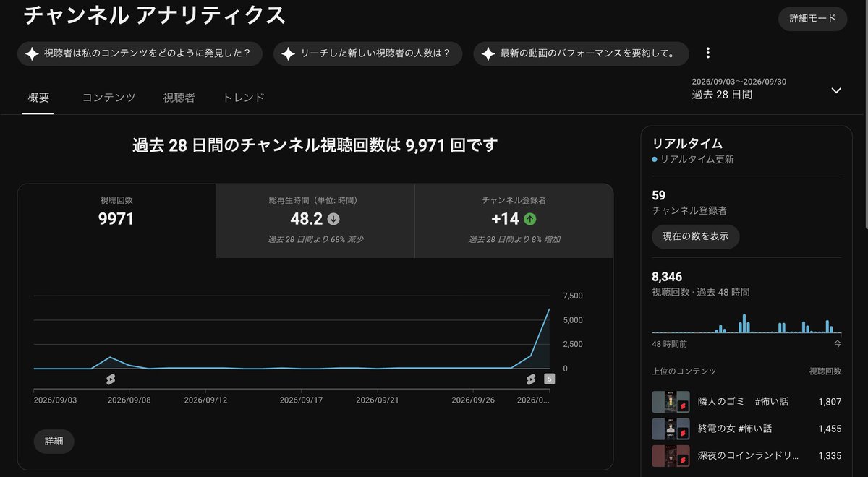Viewport: 868px width, 477px height.
Task: Click the 上位のコンテンツ column header
Action: [684, 371]
